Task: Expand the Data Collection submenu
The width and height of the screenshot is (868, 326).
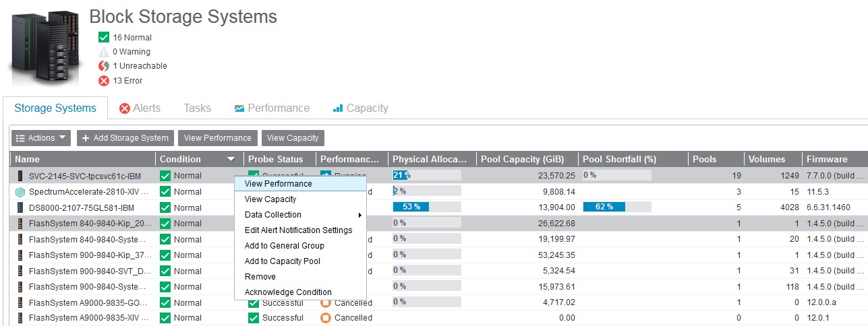Action: [300, 215]
